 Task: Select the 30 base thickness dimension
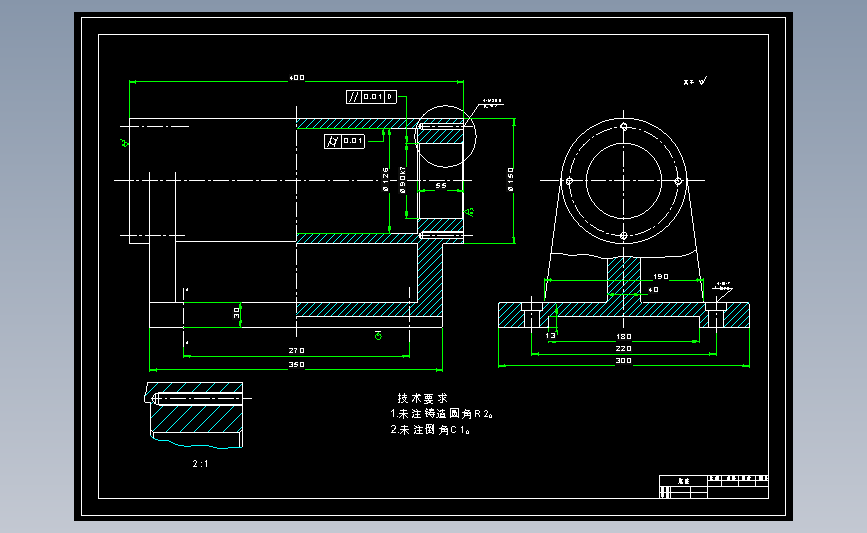pyautogui.click(x=237, y=313)
